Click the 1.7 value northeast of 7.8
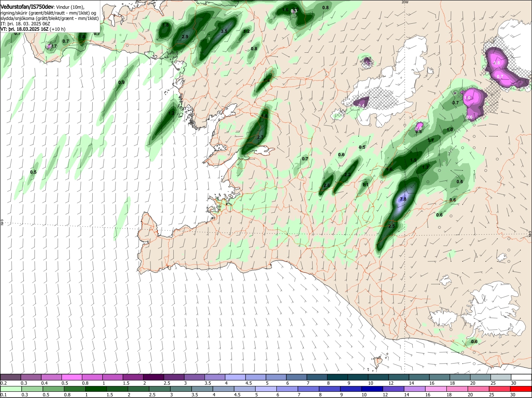This screenshot has width=532, height=398. tap(431, 140)
